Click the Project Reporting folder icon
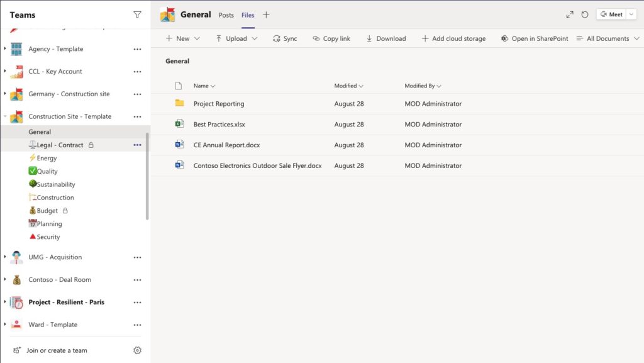644x363 pixels. click(x=179, y=103)
